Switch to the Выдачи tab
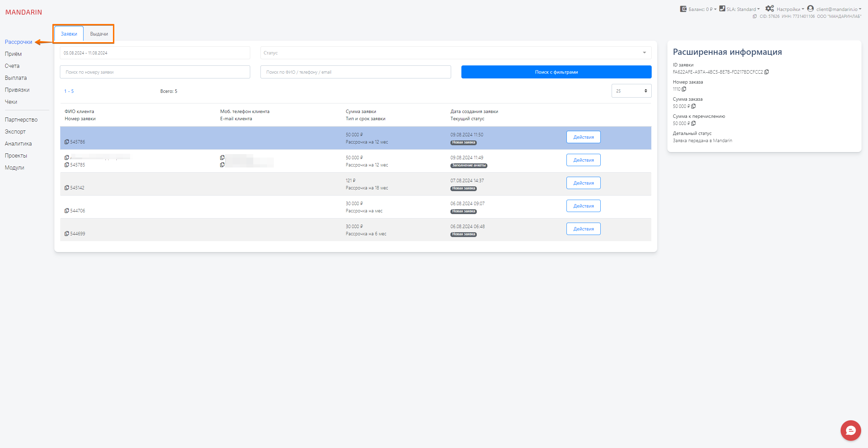868x448 pixels. 99,34
